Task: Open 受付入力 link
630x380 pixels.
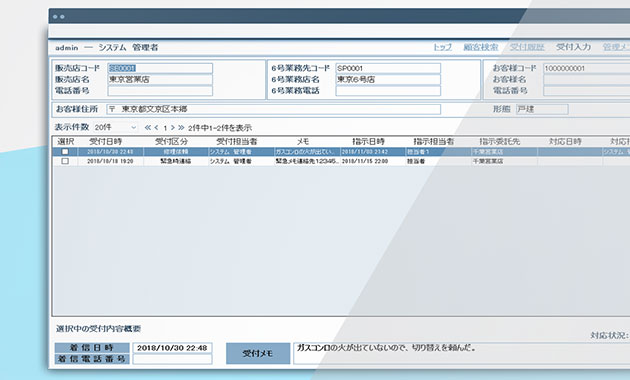Action: [x=573, y=47]
